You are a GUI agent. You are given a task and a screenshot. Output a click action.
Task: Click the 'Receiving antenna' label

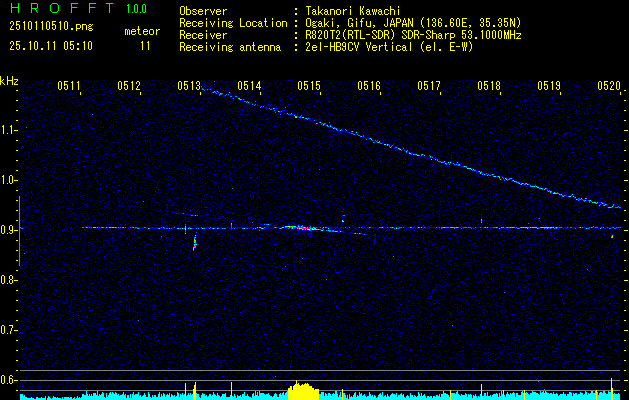(x=230, y=47)
